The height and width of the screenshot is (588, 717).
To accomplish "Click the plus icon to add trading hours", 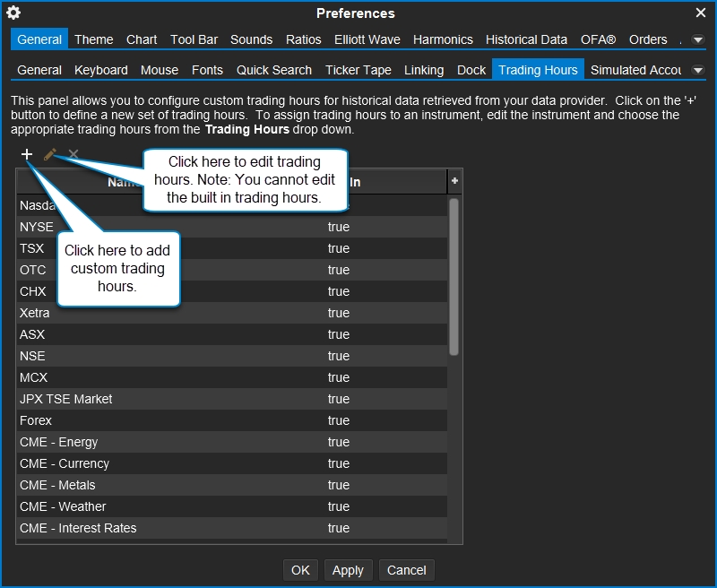I will (27, 154).
